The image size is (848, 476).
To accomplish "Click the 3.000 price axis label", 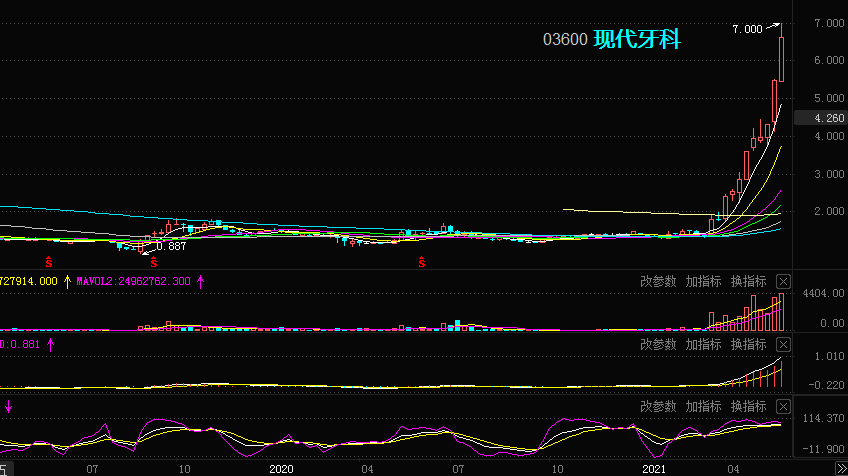I will tap(829, 174).
